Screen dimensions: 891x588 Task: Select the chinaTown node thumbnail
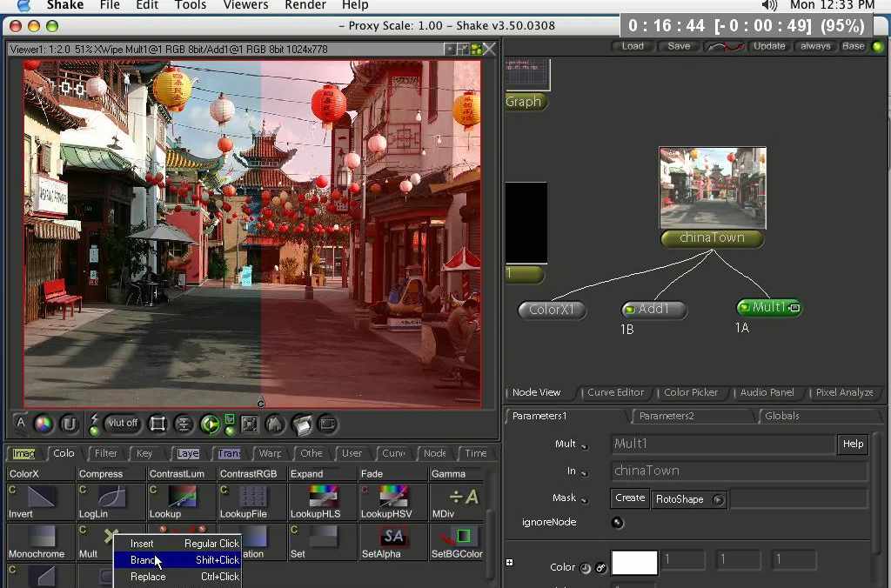(x=713, y=188)
